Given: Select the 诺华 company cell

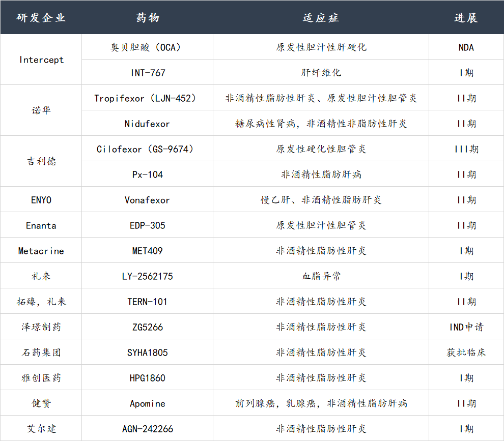Looking at the screenshot, I should (41, 110).
